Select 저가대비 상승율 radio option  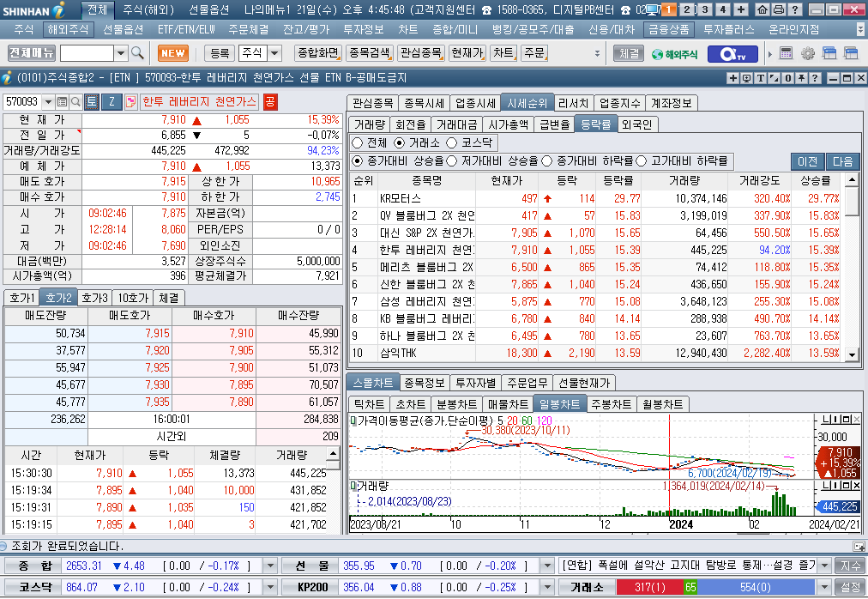(x=452, y=161)
